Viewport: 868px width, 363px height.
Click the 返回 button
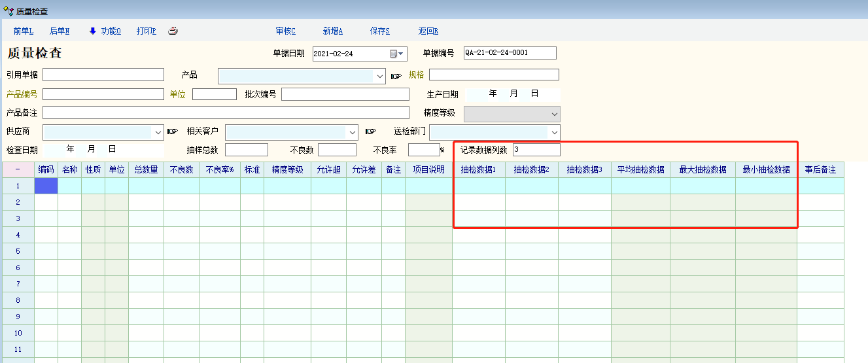coord(428,31)
